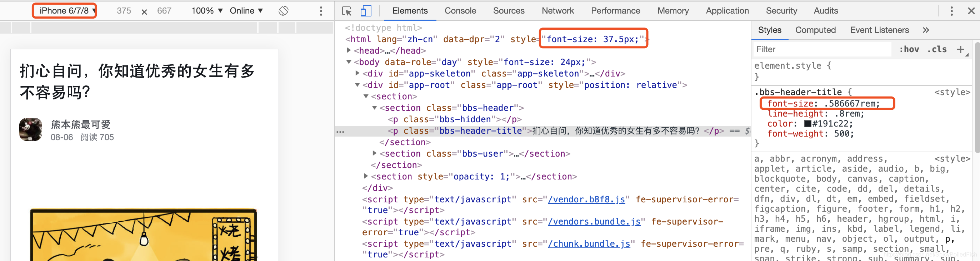Open the /vendors.bundle.js script link
Screen dimensions: 980x261
coord(594,221)
